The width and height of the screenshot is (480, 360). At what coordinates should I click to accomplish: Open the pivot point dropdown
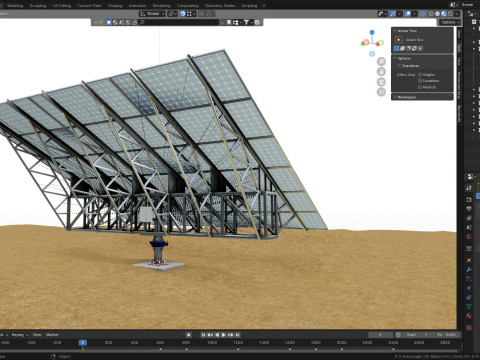pos(172,14)
